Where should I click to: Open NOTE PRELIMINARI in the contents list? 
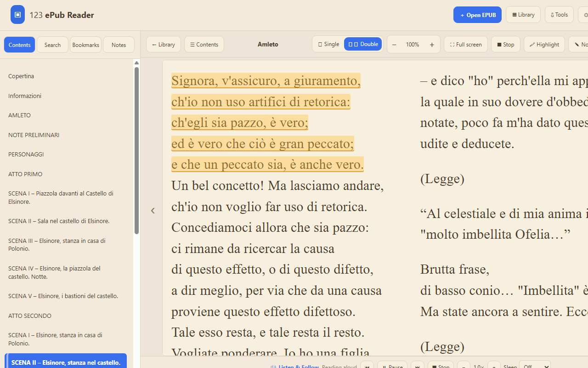66,135
